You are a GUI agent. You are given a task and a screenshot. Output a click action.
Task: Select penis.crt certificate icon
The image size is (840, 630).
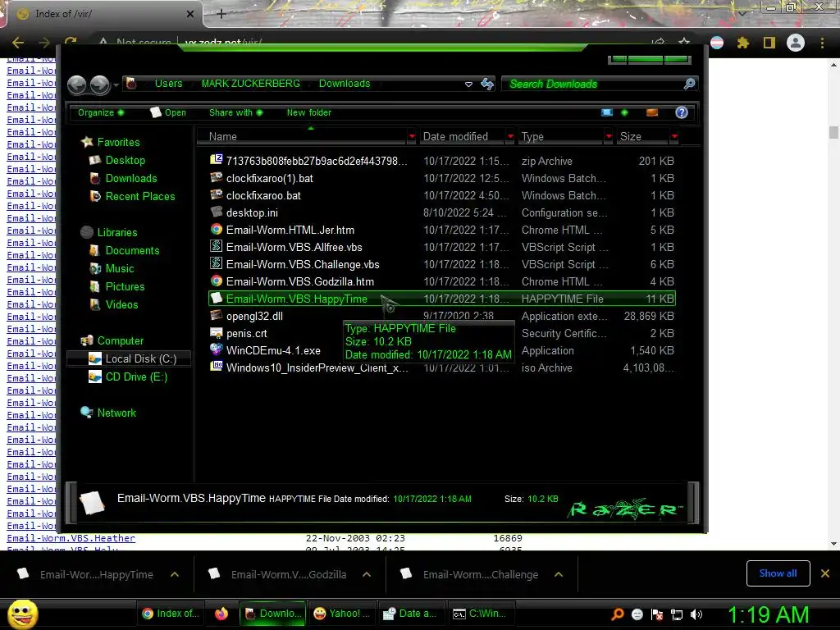(x=217, y=333)
